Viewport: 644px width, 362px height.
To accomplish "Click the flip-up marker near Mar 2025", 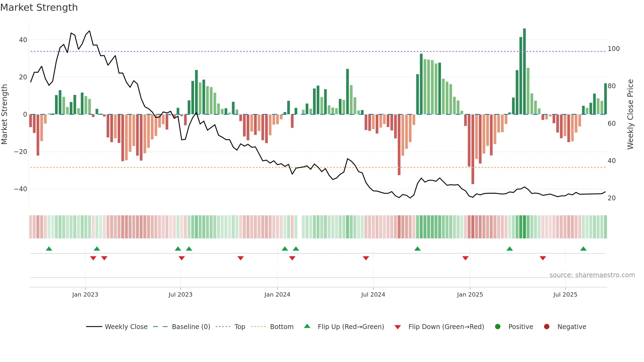I will tap(510, 249).
